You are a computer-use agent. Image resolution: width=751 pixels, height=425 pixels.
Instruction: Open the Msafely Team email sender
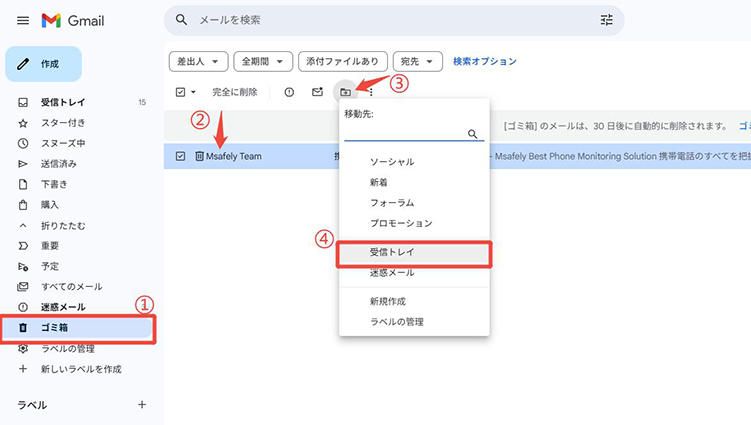click(234, 156)
